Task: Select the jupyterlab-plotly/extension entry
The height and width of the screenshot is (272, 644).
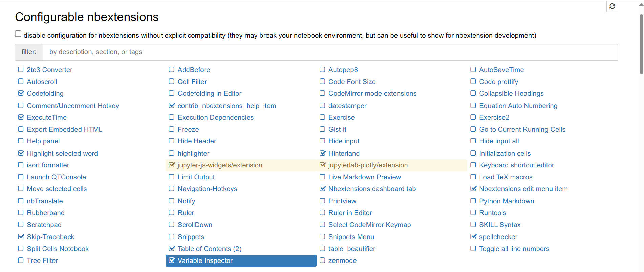Action: [368, 165]
